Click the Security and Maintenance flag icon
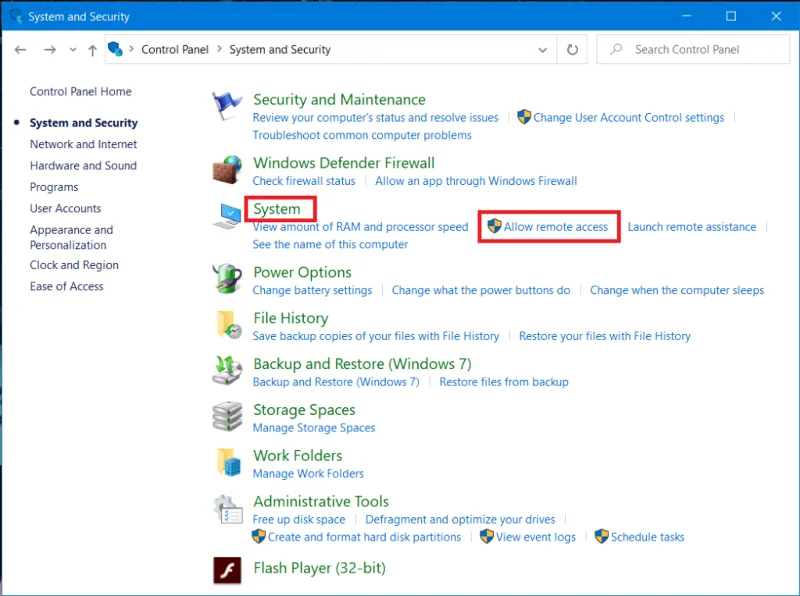The image size is (800, 596). (x=227, y=106)
